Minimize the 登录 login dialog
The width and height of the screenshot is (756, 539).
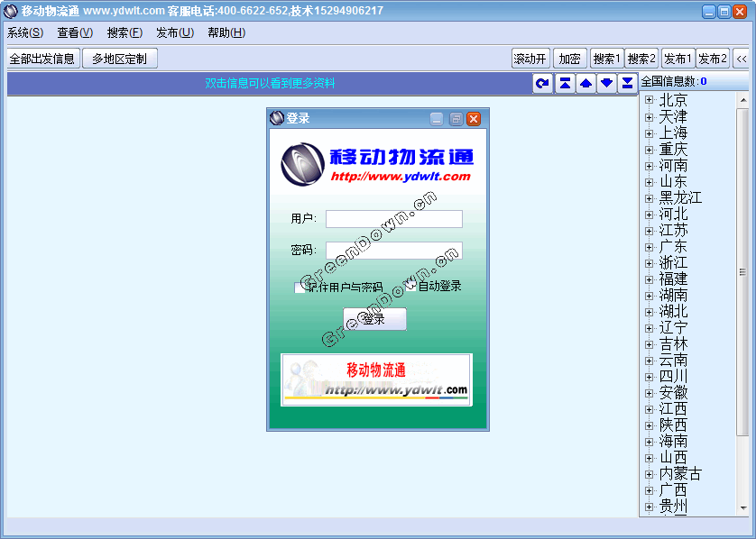(437, 118)
